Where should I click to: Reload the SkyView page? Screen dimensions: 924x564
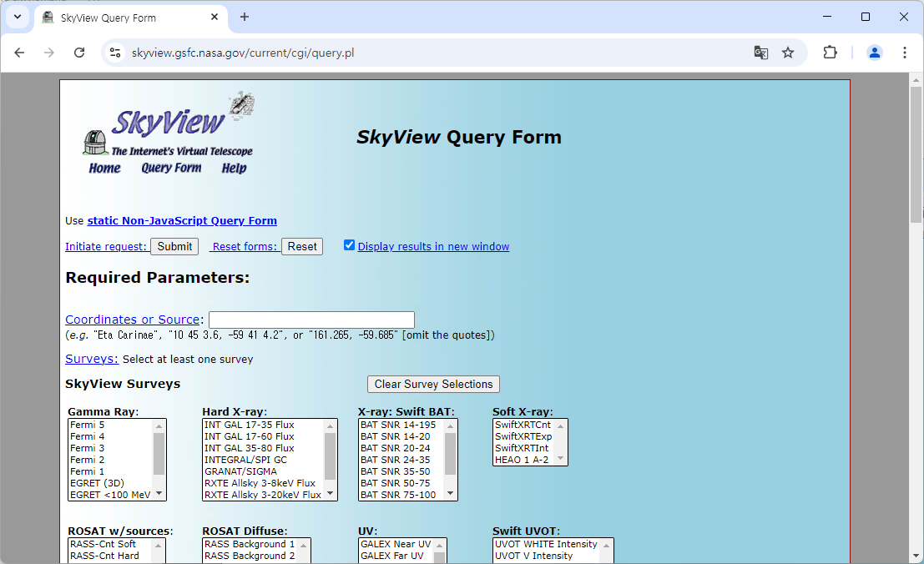(x=79, y=53)
